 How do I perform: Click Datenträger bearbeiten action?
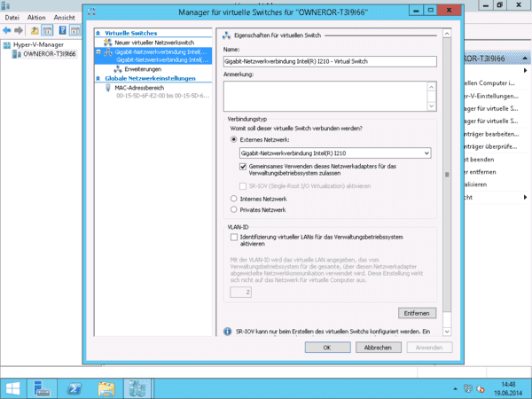click(x=491, y=134)
